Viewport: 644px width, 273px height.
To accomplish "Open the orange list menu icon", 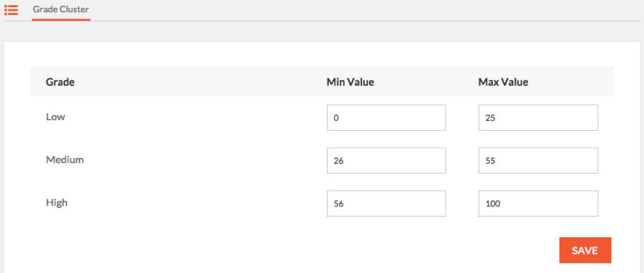I will click(x=11, y=9).
